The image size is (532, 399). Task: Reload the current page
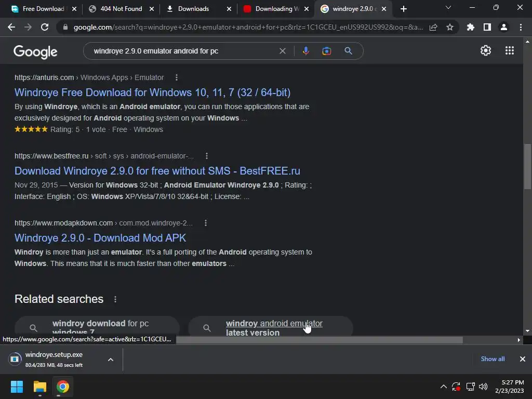45,27
